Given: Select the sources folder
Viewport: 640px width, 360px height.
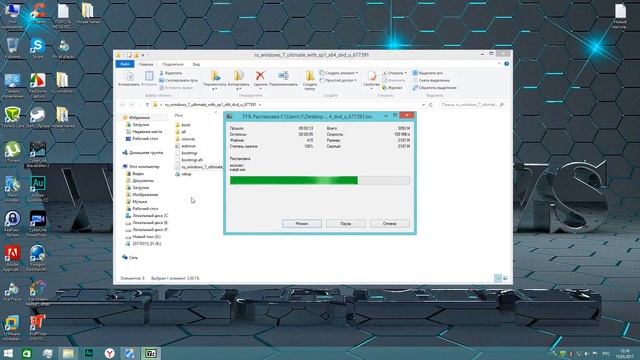Looking at the screenshot, I should 185,139.
